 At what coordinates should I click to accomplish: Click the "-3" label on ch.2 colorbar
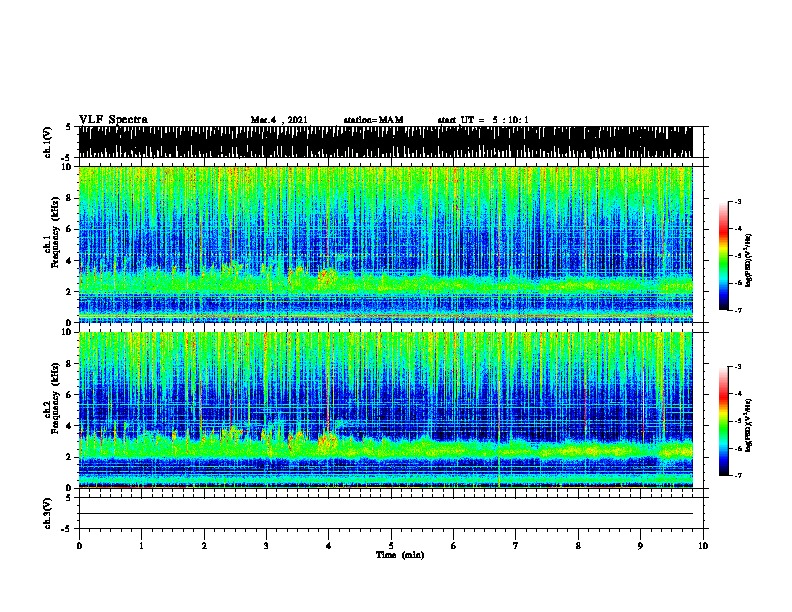click(x=737, y=367)
